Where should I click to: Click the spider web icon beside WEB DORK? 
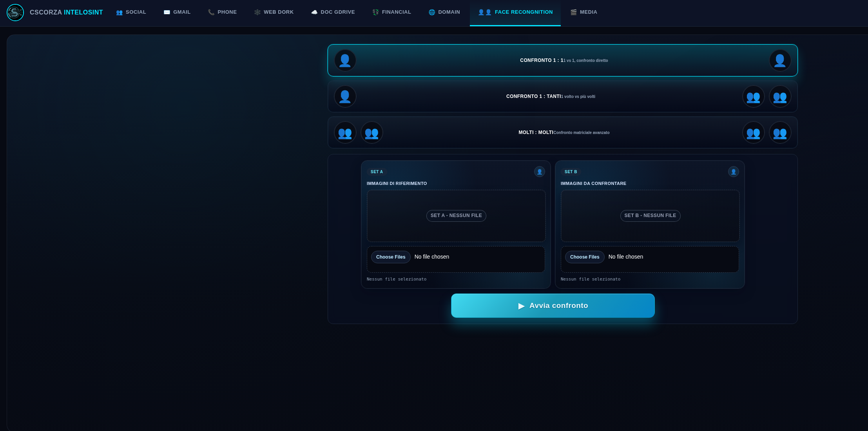point(257,13)
